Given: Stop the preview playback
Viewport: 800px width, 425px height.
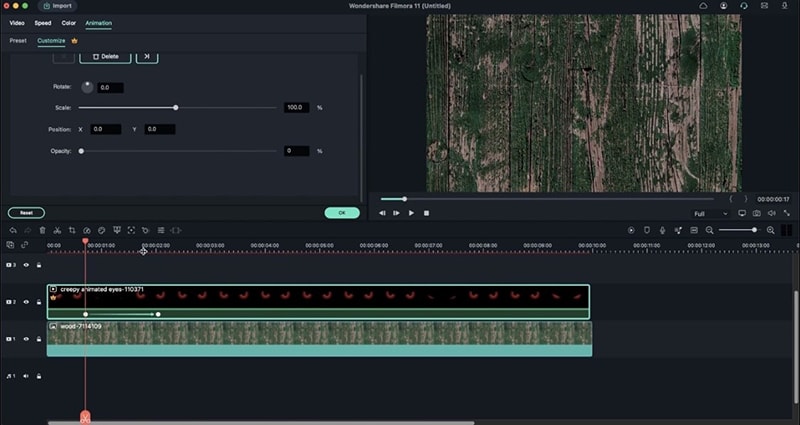Looking at the screenshot, I should [x=426, y=213].
